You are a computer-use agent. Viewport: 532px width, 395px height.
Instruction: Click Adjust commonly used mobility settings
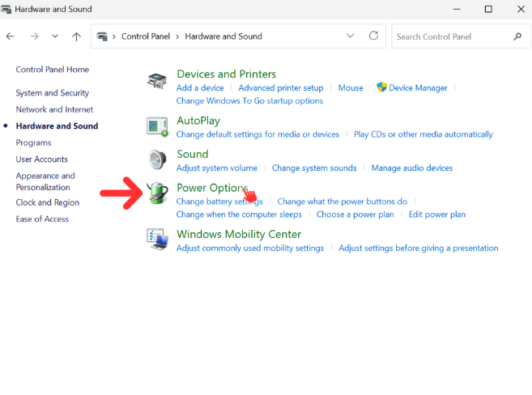click(250, 248)
